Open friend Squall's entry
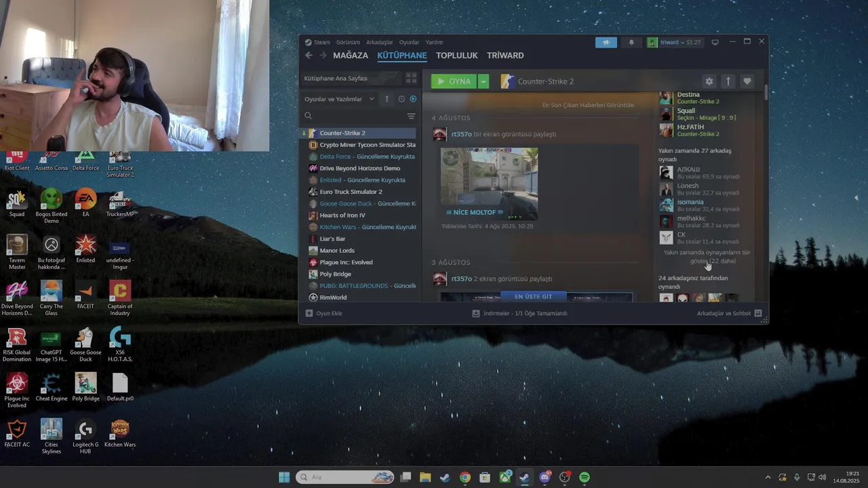 click(705, 114)
